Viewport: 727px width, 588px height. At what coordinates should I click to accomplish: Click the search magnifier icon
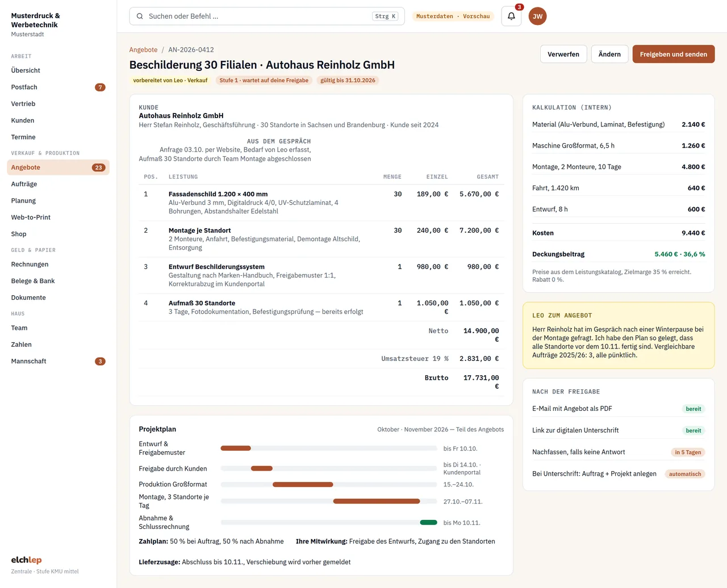click(x=140, y=16)
